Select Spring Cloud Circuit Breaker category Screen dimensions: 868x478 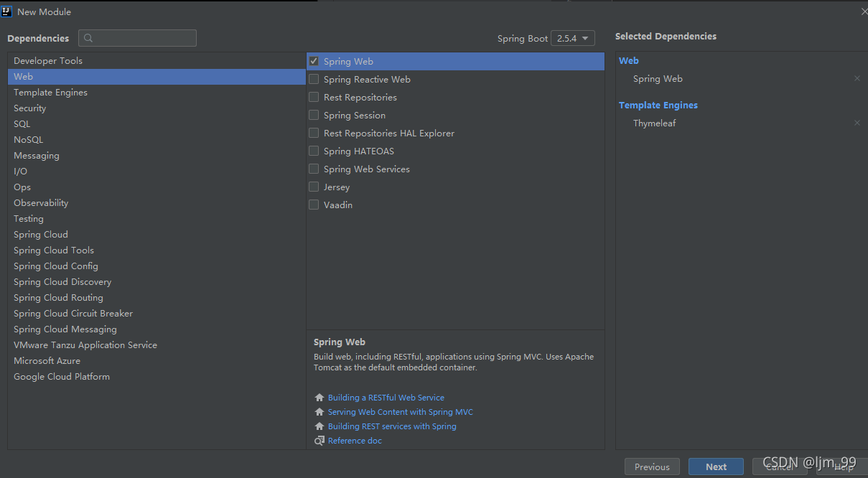coord(157,314)
